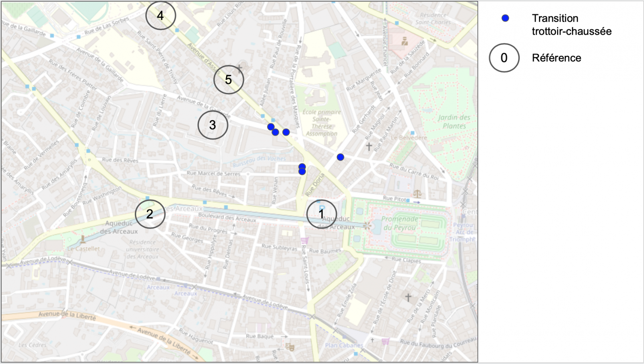
Task: Click the blue dot in the Transition legend
Action: pos(505,18)
